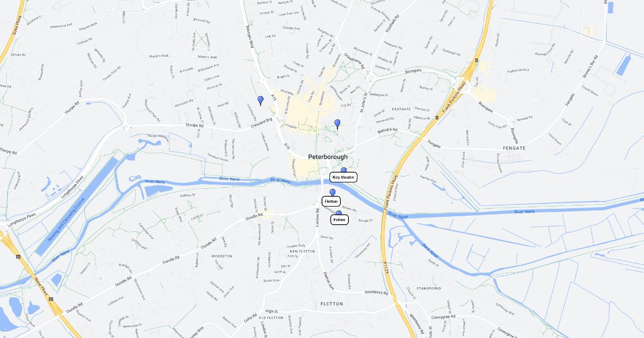Click the NEW FLETTON area label
644x338 pixels.
303,252
